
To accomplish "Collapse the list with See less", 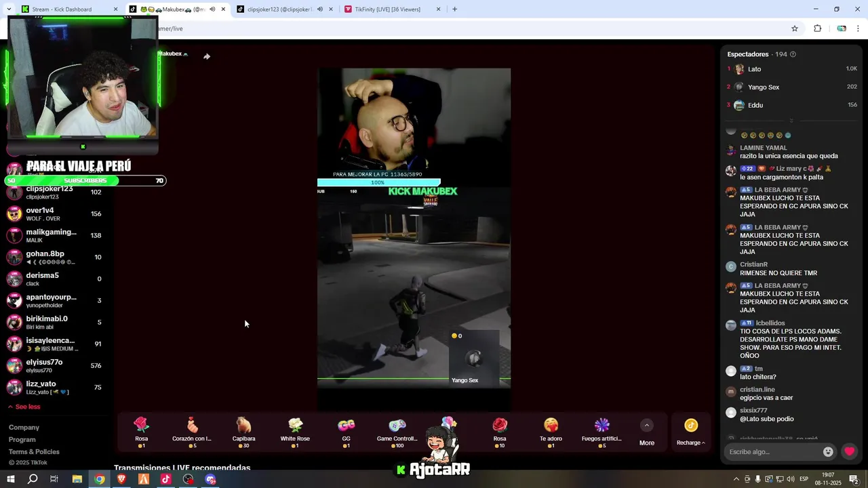I will tap(24, 407).
